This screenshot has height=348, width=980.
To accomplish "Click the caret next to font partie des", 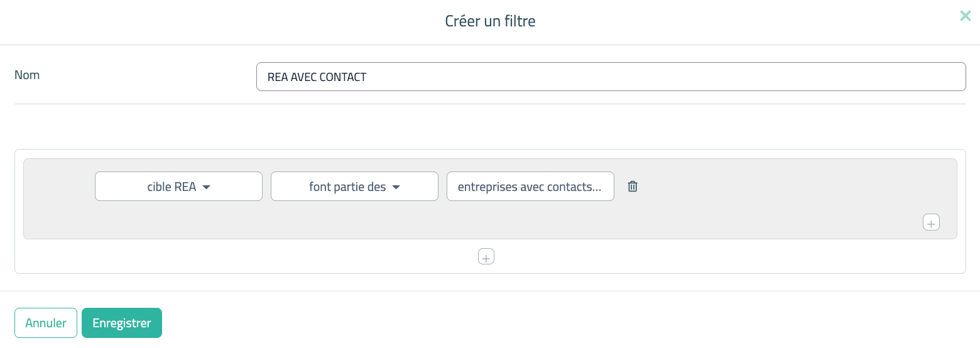I will tap(396, 187).
